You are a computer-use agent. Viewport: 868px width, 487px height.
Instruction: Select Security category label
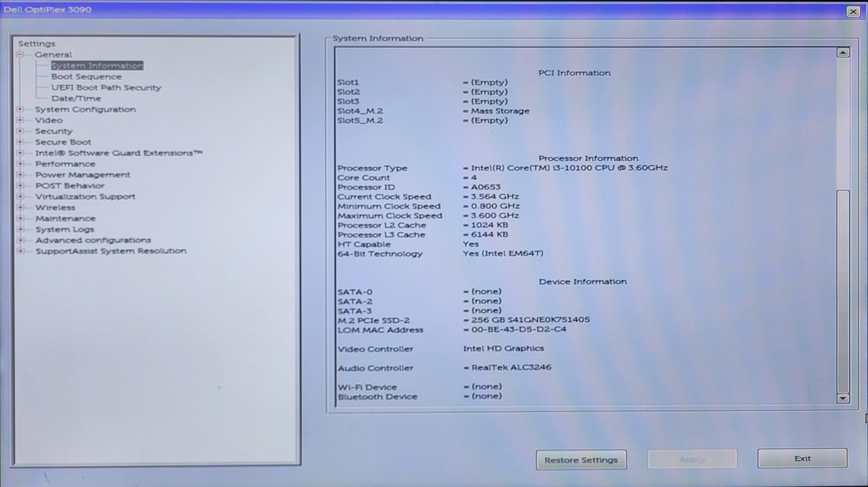click(54, 131)
